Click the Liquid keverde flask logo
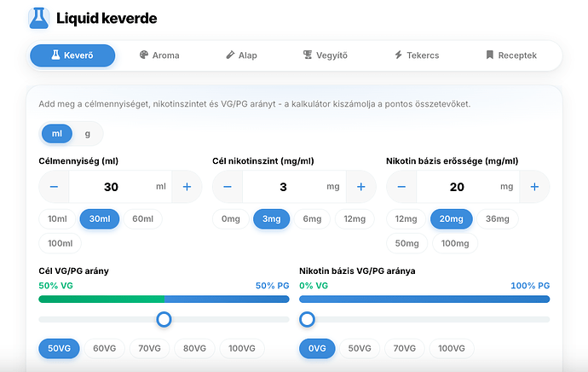The height and width of the screenshot is (372, 588). click(38, 18)
